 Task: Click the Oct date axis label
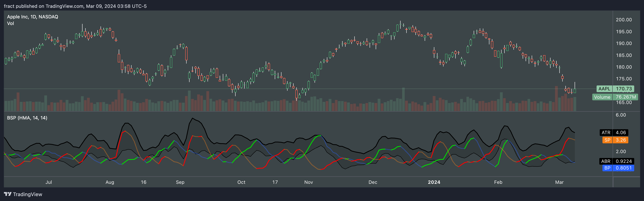coord(241,182)
